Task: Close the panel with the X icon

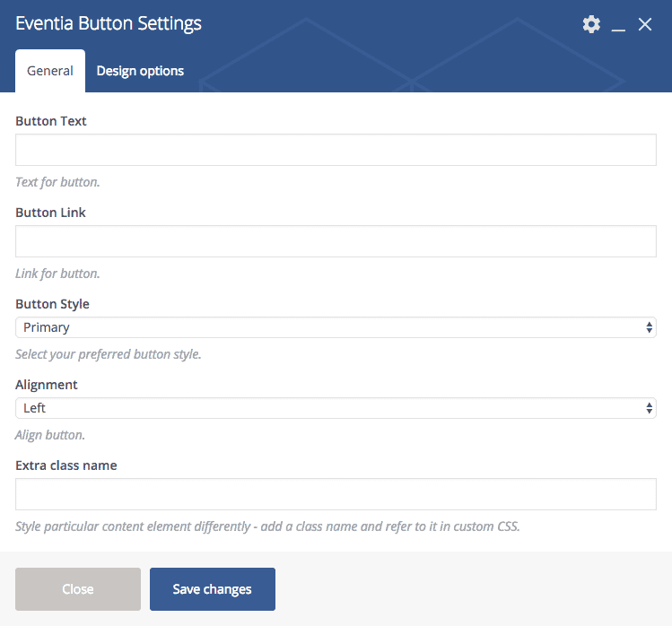Action: coord(645,24)
